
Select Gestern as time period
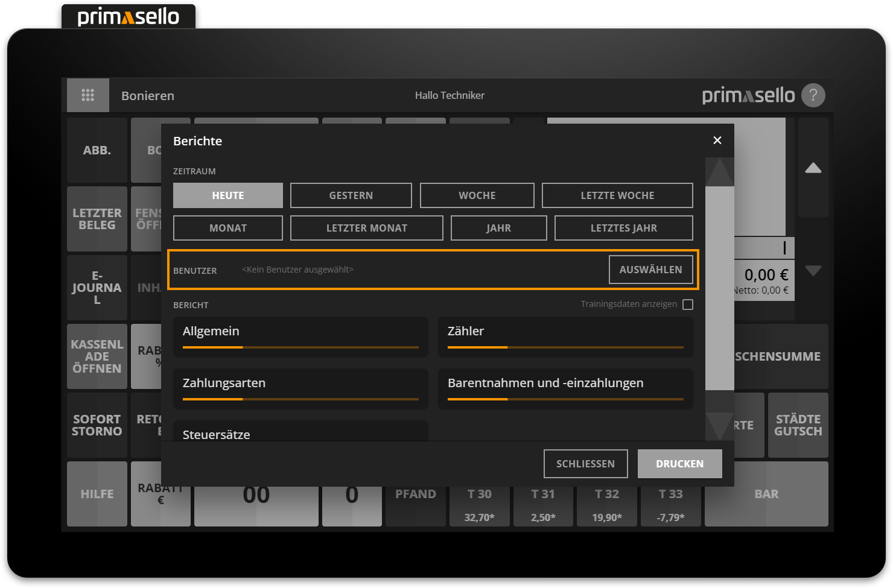point(351,195)
